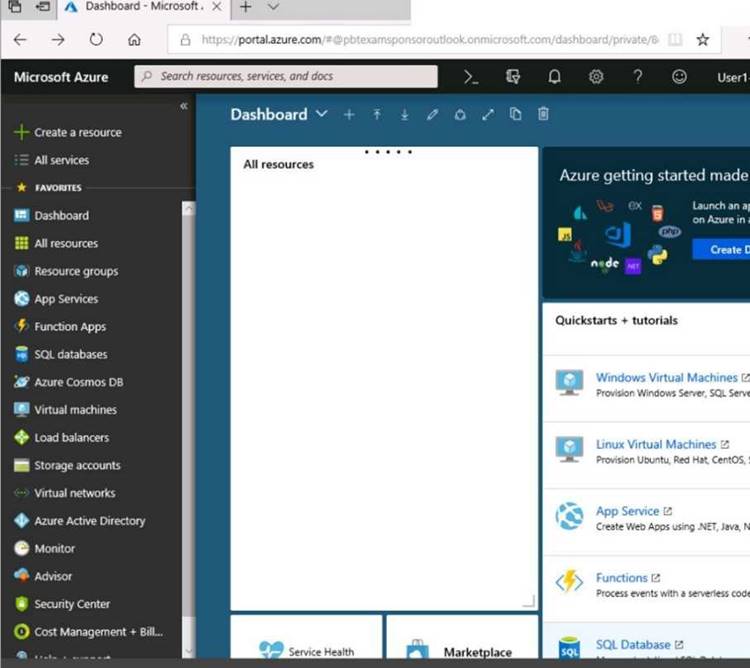
Task: Download dashboard using down-arrow icon
Action: [x=405, y=115]
